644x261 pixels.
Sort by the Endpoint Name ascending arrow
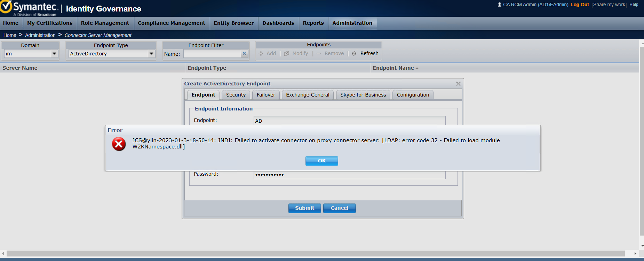click(x=417, y=68)
